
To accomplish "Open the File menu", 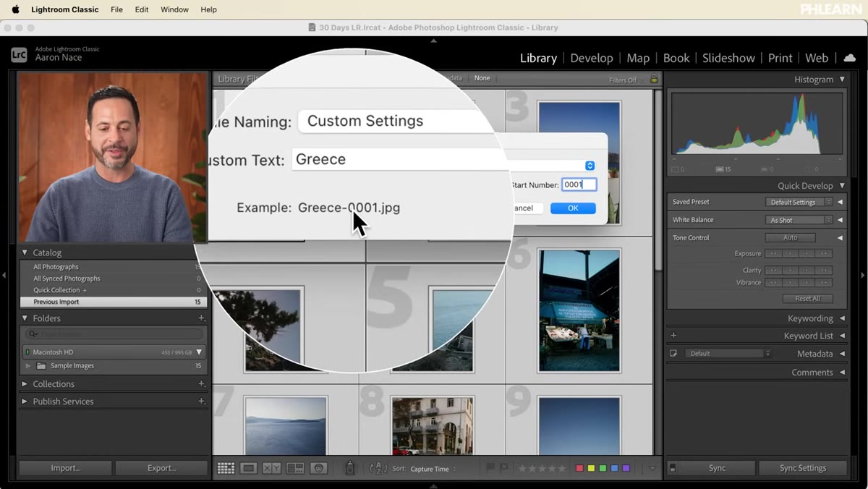I will (116, 9).
